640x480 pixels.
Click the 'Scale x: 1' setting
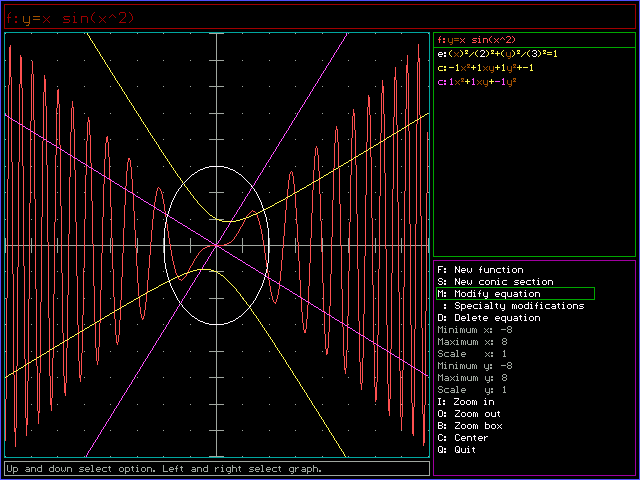point(472,353)
